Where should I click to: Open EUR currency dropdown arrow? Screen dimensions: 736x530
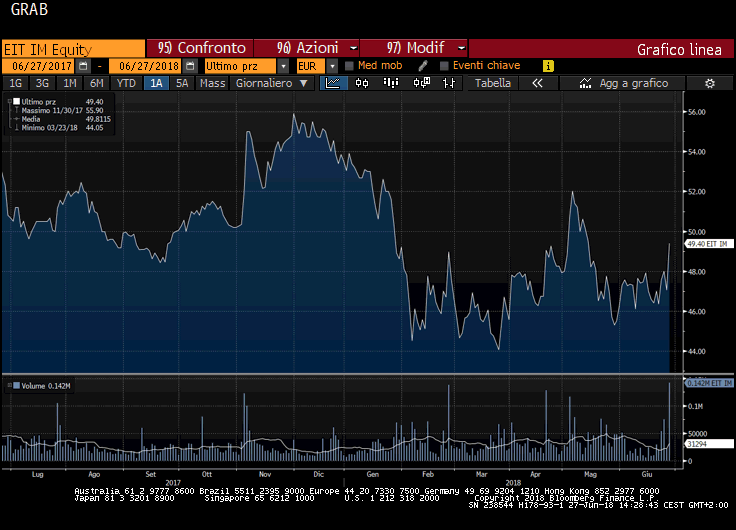coord(332,66)
